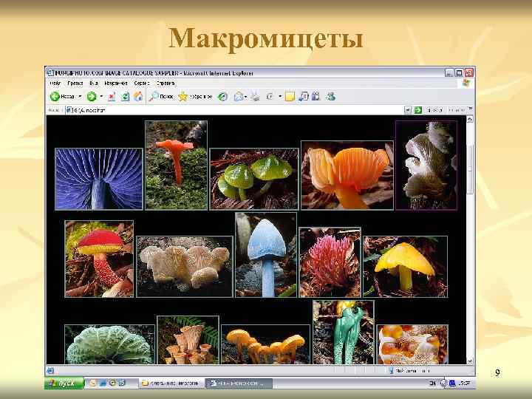
Task: Open the Edit icon dropdown arrow
Action: click(280, 97)
